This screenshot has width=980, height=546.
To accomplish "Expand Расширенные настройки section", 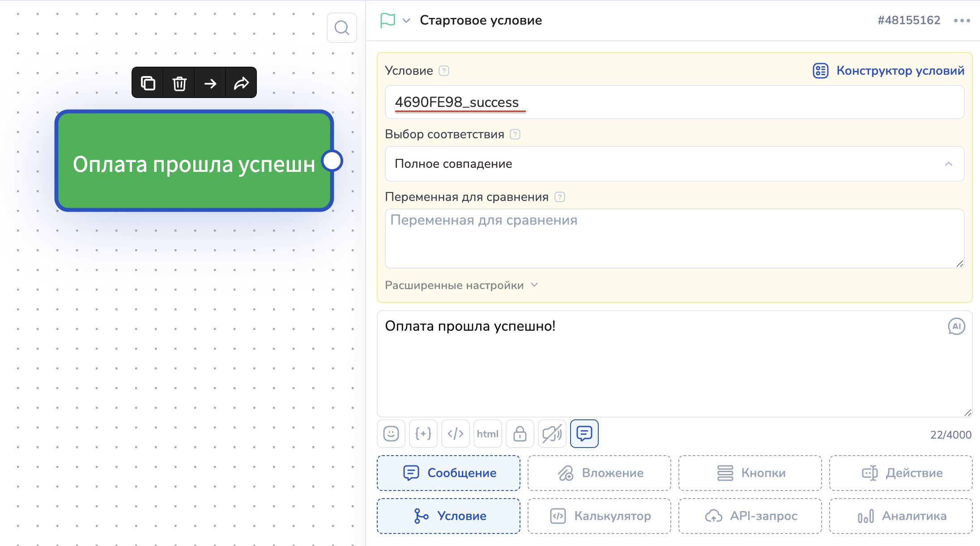I will (x=462, y=286).
